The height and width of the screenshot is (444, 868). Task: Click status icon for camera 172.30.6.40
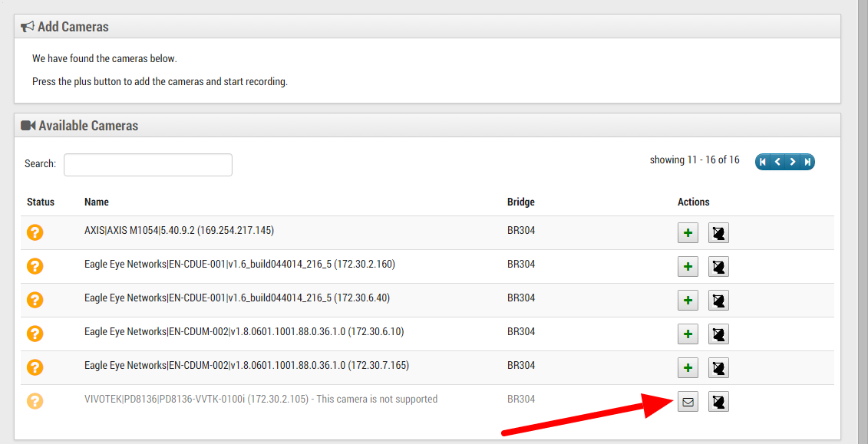[35, 300]
